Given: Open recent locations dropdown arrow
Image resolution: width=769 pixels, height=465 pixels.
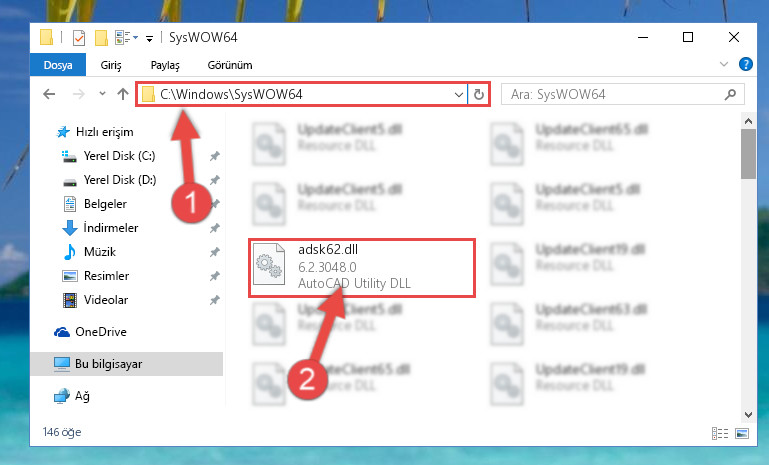Looking at the screenshot, I should pos(102,93).
